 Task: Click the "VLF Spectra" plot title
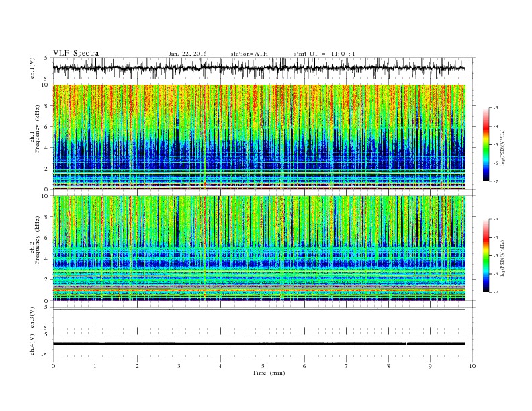(x=76, y=53)
